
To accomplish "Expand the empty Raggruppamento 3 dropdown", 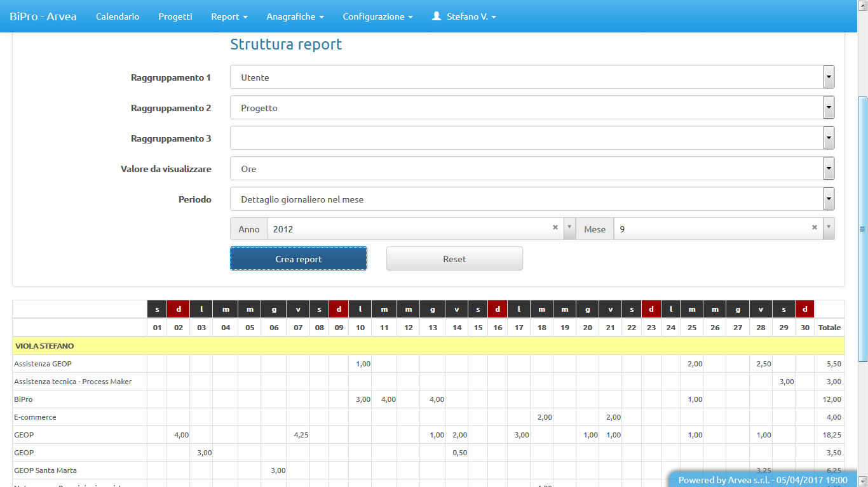I will [829, 138].
